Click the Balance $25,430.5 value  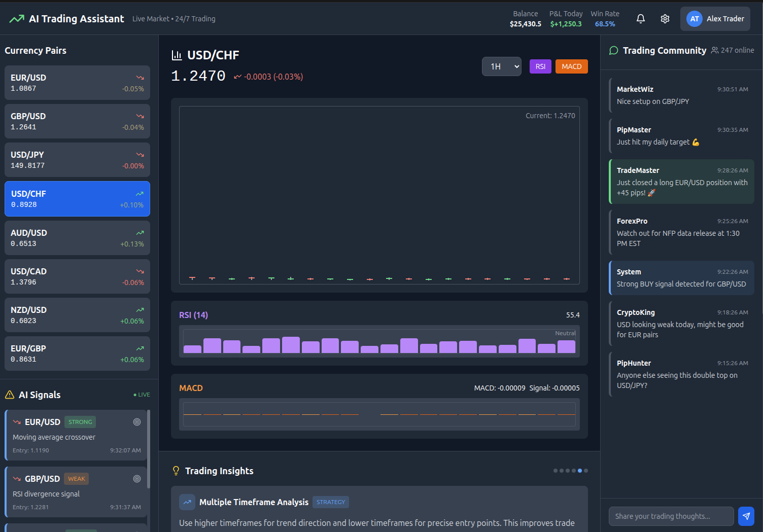click(x=526, y=24)
